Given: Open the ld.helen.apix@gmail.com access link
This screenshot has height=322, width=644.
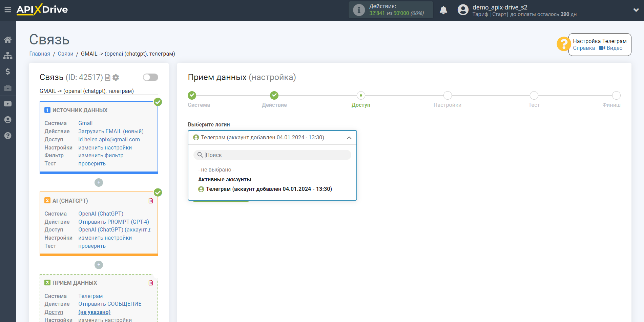Looking at the screenshot, I should pyautogui.click(x=109, y=139).
